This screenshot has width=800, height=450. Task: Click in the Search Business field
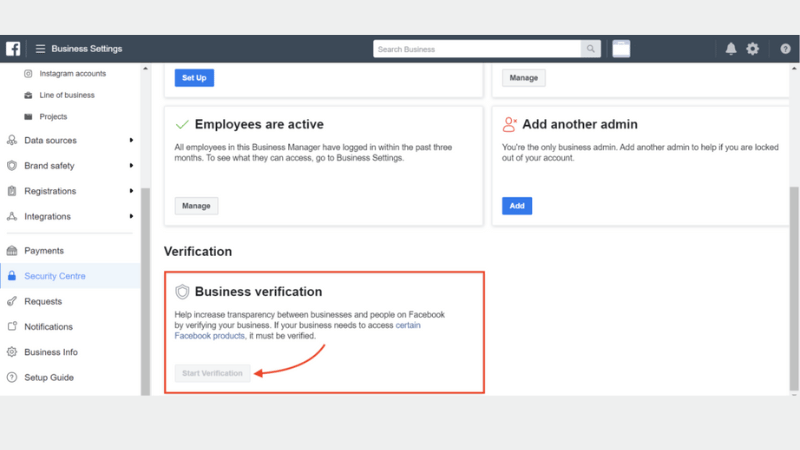pyautogui.click(x=477, y=48)
